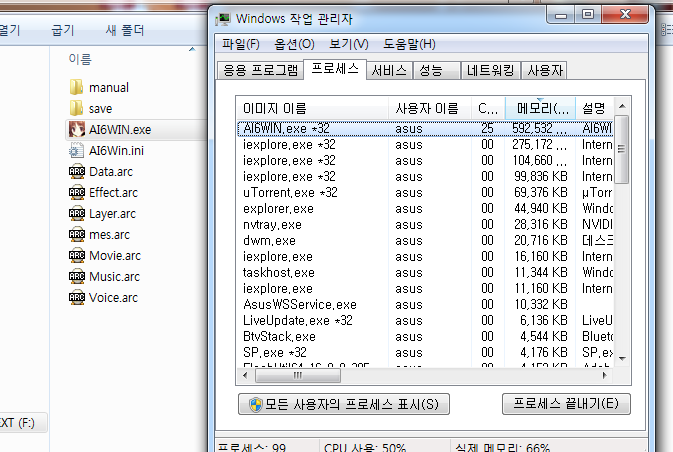Sort by 이미지 이름 column header

312,108
